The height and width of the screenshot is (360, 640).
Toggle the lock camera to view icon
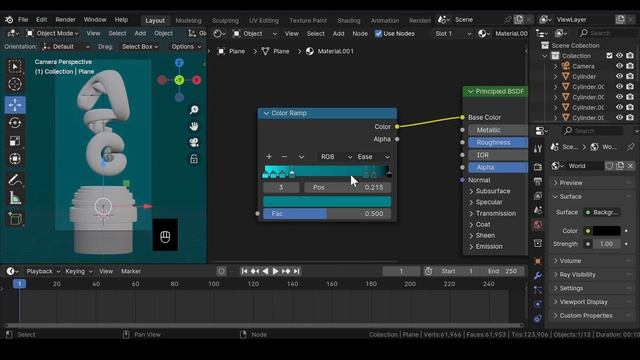pos(194,159)
